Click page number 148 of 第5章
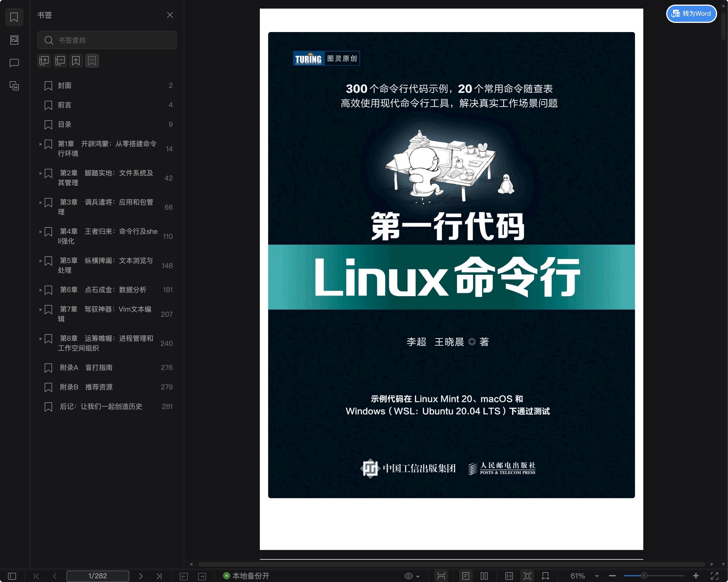Image resolution: width=728 pixels, height=582 pixels. coord(167,266)
